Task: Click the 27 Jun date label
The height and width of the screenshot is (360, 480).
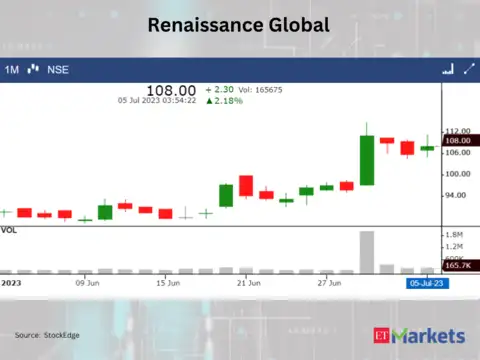Action: (x=329, y=283)
